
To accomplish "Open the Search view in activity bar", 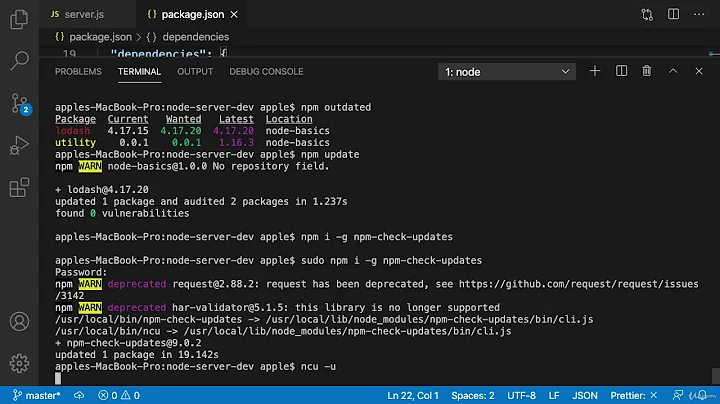I will tap(19, 60).
